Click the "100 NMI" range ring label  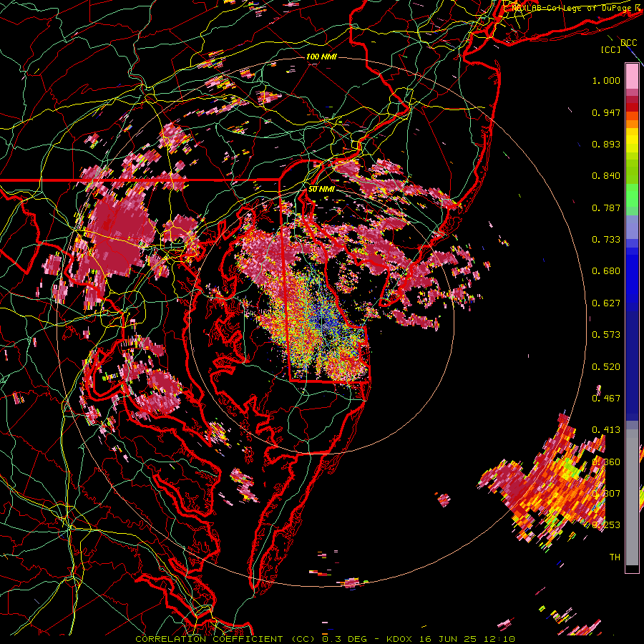click(321, 57)
